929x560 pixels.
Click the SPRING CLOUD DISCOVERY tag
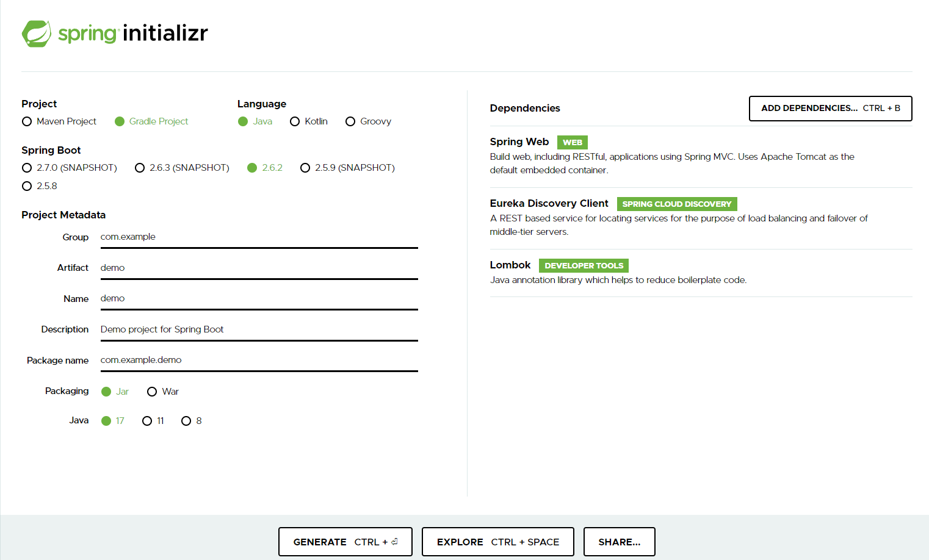pos(677,204)
